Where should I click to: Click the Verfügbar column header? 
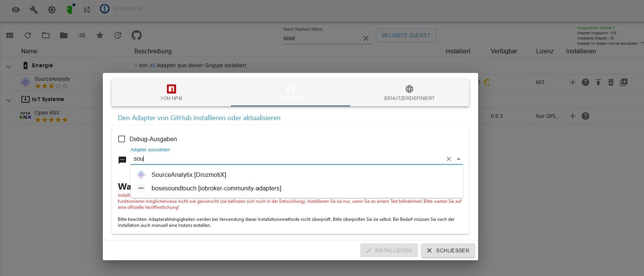click(504, 51)
